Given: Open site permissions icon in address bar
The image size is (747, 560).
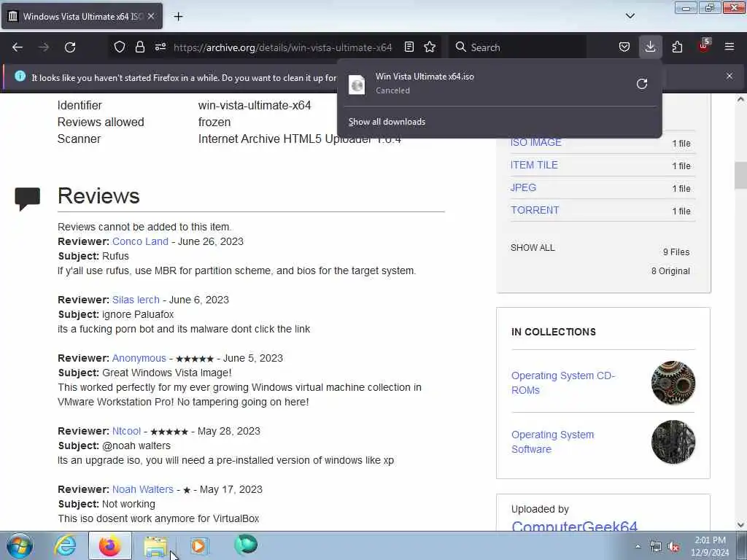Looking at the screenshot, I should tap(160, 47).
